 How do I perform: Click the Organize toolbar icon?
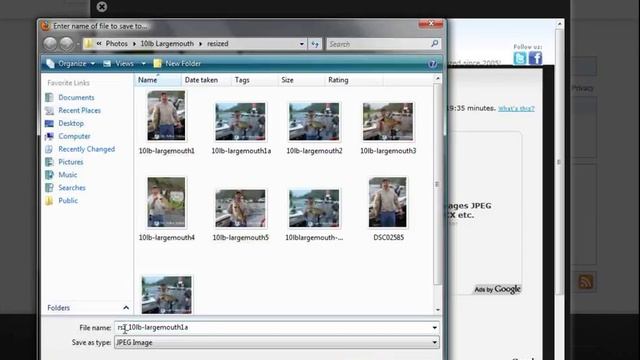(50, 64)
